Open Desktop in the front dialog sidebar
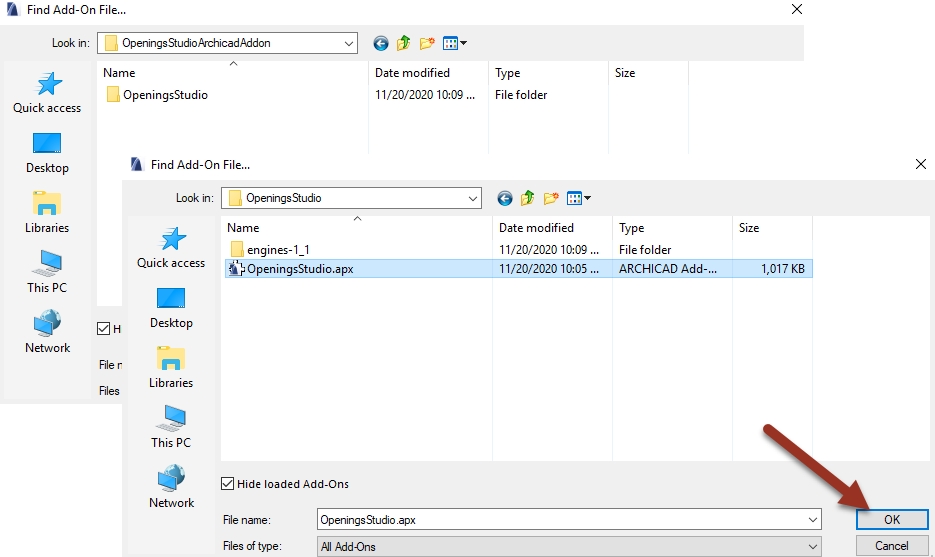The width and height of the screenshot is (935, 557). 171,308
